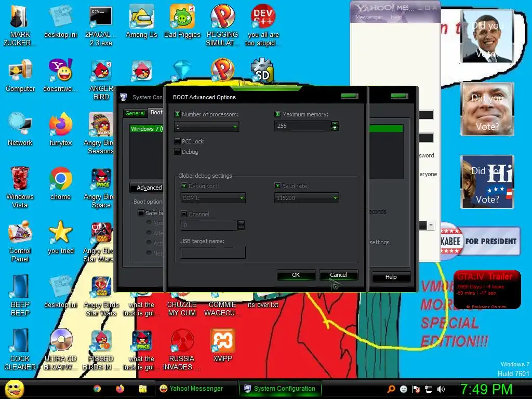Open the Network desktop icon

[20, 129]
